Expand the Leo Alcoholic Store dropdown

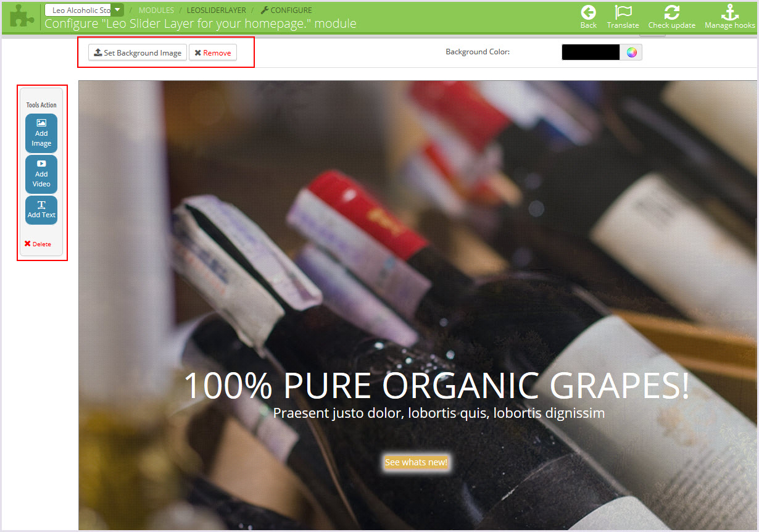(x=117, y=10)
